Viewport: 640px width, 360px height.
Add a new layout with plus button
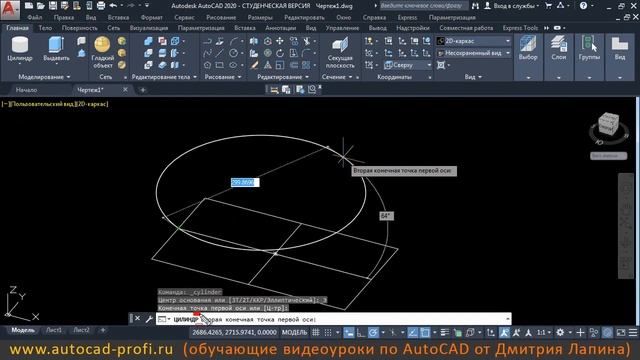(x=103, y=330)
